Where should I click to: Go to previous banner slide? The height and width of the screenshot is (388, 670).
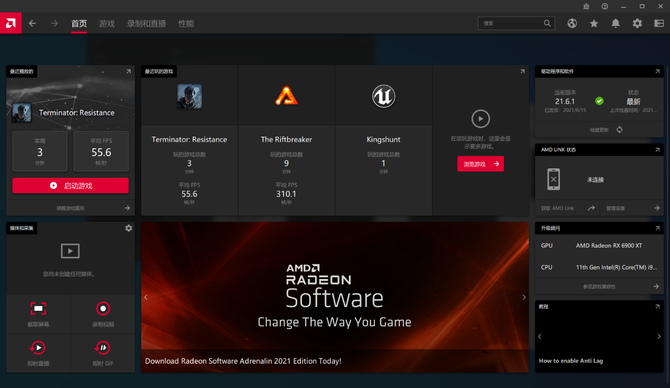(146, 297)
